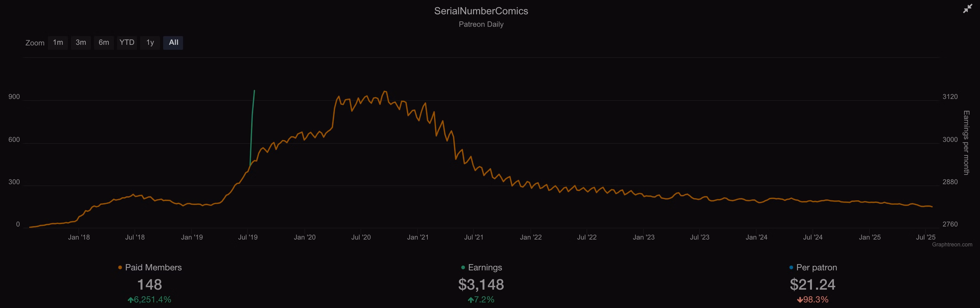Choose the YTD zoom range
This screenshot has width=980, height=308.
click(127, 43)
